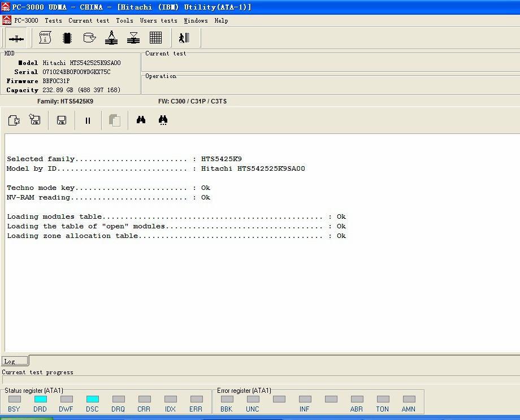Click the INF error indicator
Viewport: 520px width, 420px height.
[x=305, y=399]
